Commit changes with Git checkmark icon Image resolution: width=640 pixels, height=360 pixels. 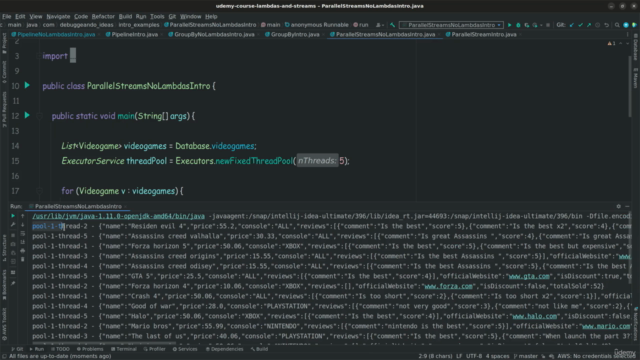point(580,25)
